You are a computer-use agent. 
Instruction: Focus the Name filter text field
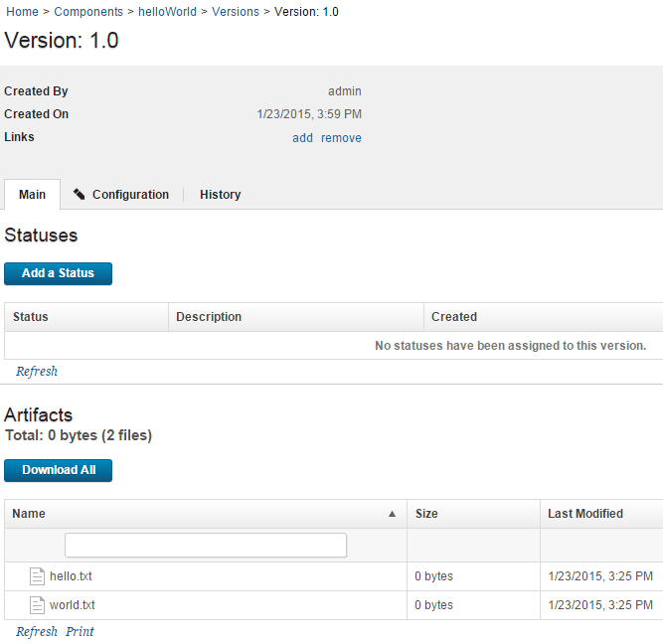click(x=206, y=546)
